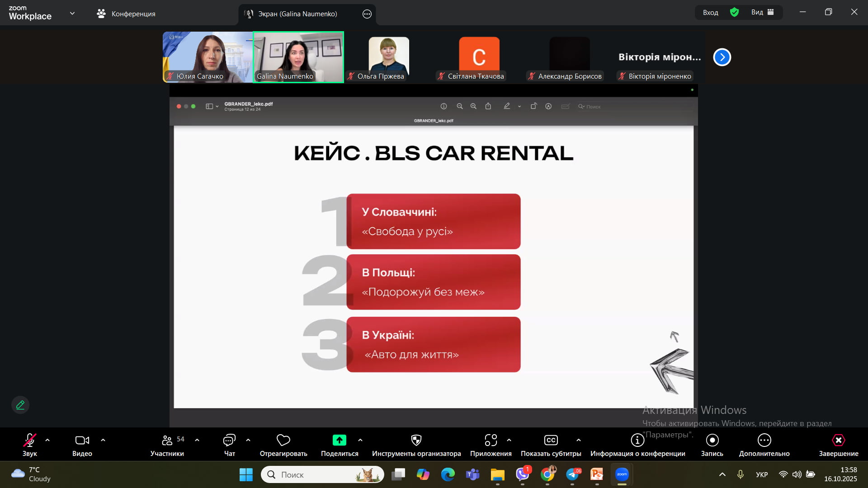
Task: Open the Apps icon
Action: coord(491,440)
